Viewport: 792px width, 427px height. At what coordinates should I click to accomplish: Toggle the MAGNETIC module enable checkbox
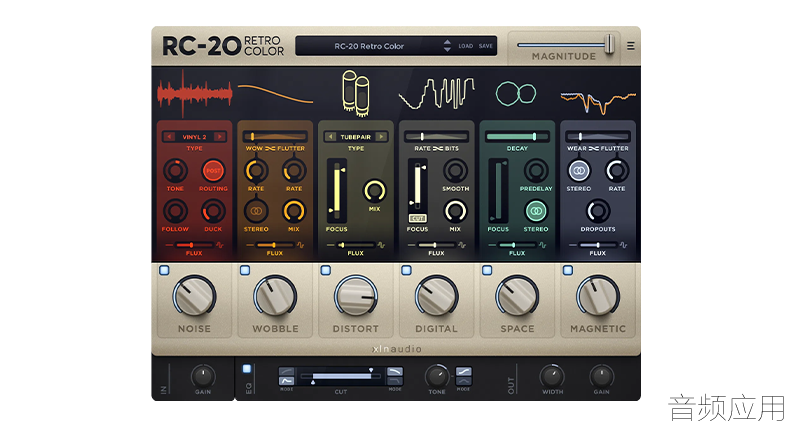(x=568, y=270)
